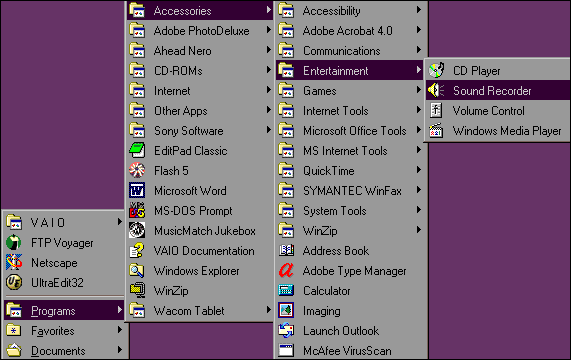The image size is (571, 360).
Task: Click the 'Calculator' text label
Action: pos(327,291)
